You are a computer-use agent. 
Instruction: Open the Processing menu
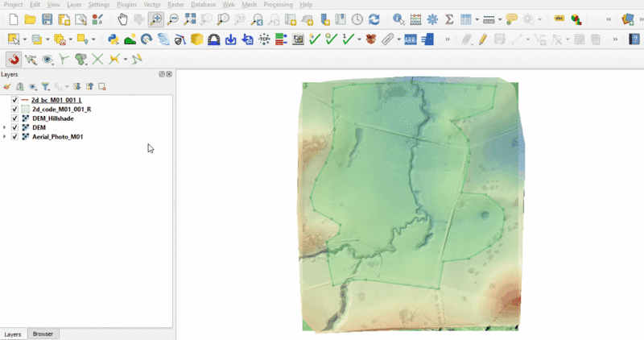click(277, 5)
